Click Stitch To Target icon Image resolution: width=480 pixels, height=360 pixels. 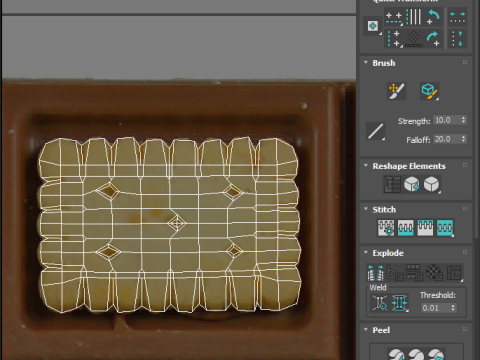386,228
